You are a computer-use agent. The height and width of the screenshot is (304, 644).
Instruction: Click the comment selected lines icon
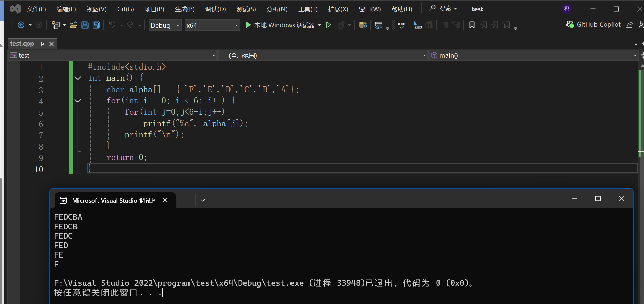tap(445, 25)
